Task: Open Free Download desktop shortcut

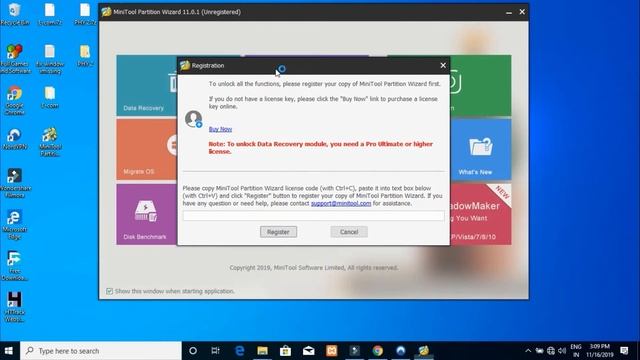Action: [x=15, y=266]
